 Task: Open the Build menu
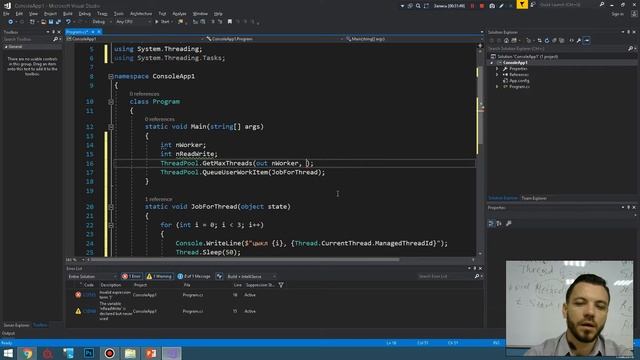click(x=68, y=13)
